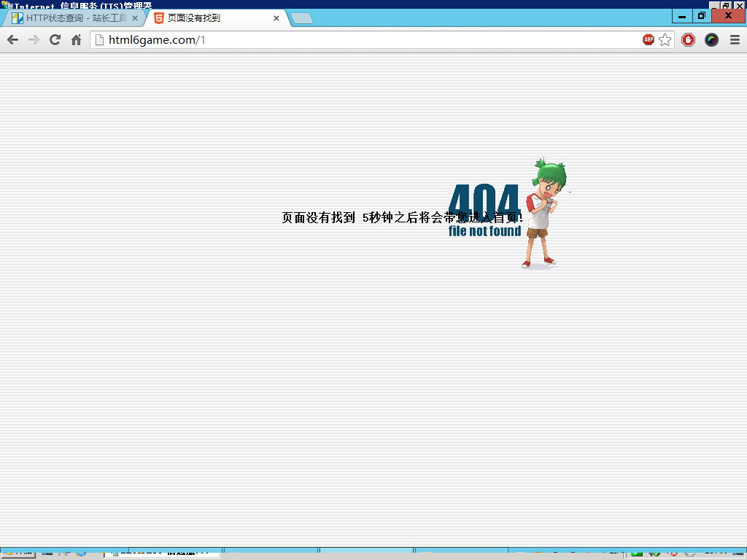747x560 pixels.
Task: Open the Adblock Plus (ABP) icon
Action: point(649,40)
